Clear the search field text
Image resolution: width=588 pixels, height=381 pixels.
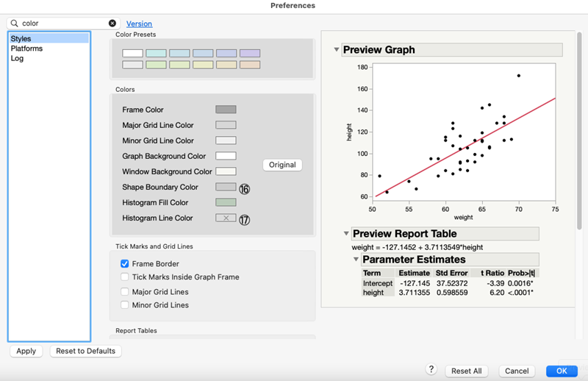[x=112, y=24]
